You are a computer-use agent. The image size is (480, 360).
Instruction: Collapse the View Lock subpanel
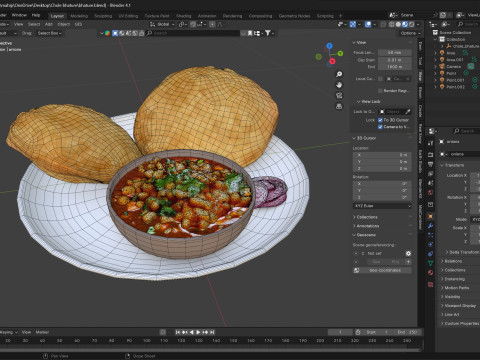pos(369,101)
